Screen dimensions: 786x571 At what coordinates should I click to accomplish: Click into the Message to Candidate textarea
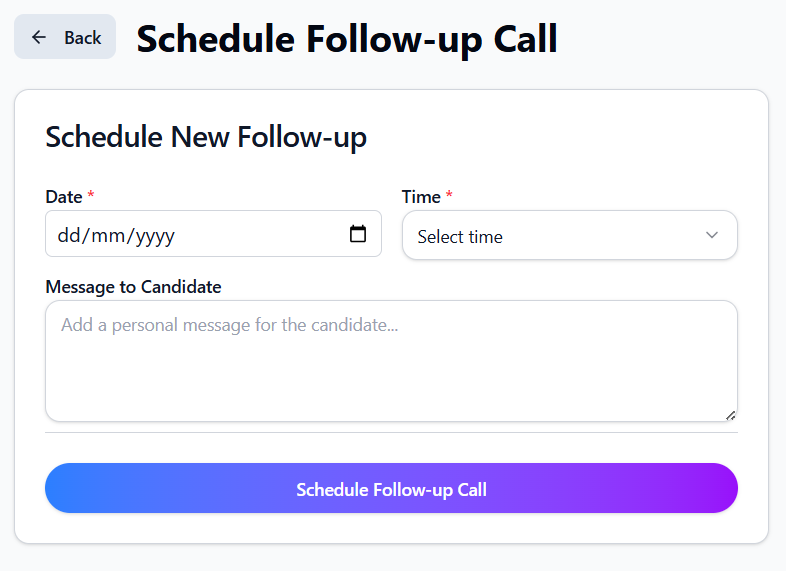tap(391, 361)
